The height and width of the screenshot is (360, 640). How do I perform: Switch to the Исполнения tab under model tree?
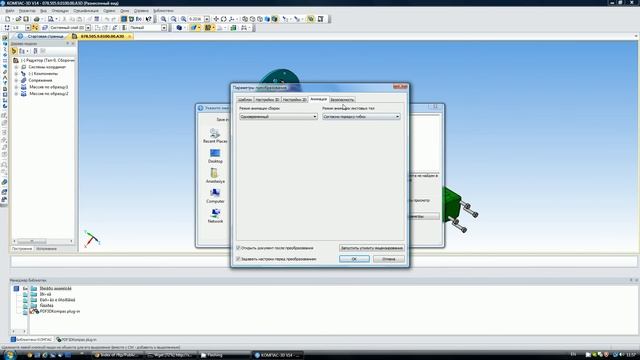(x=46, y=249)
